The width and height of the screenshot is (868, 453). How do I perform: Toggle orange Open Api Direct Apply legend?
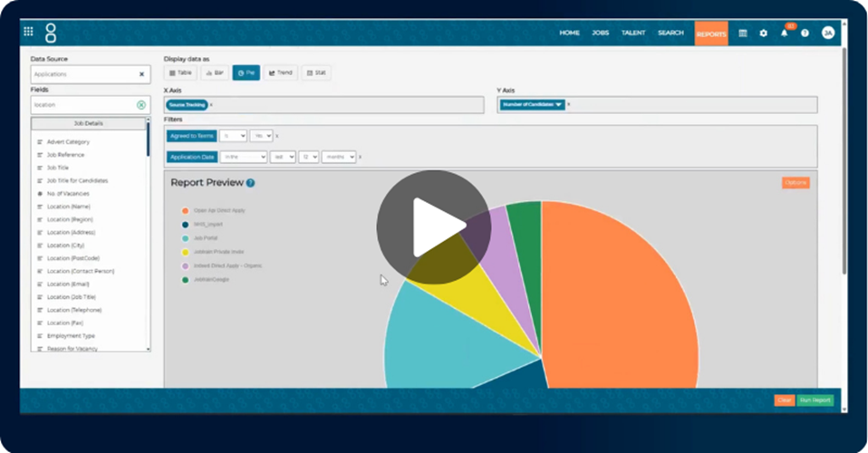(x=185, y=210)
